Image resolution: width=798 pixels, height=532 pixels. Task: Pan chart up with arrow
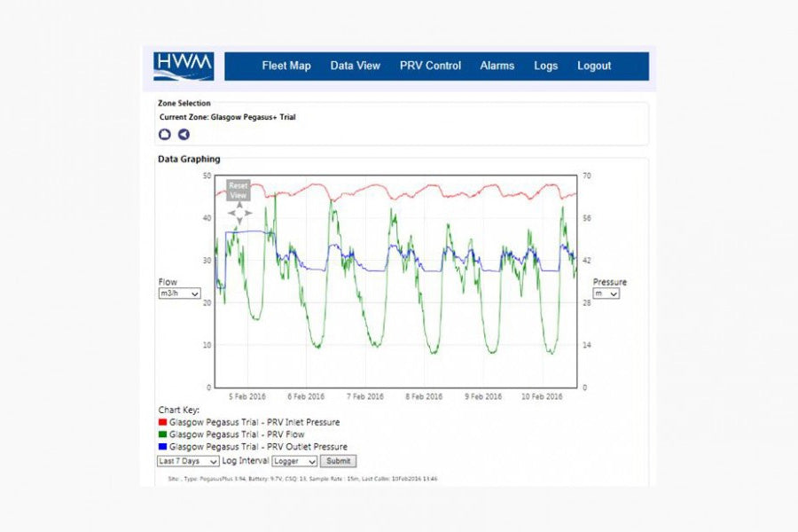click(x=239, y=205)
